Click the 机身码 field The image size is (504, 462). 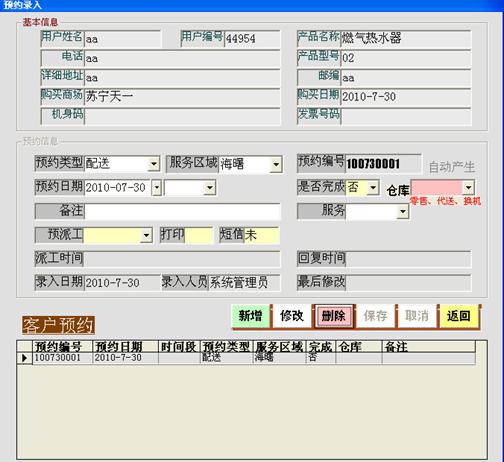(182, 116)
